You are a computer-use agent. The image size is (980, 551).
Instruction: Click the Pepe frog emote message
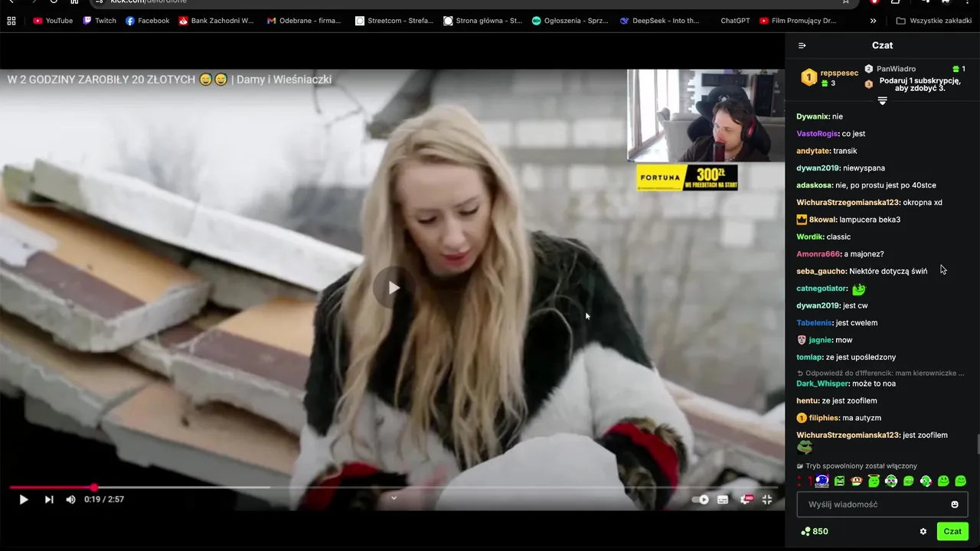click(x=804, y=448)
